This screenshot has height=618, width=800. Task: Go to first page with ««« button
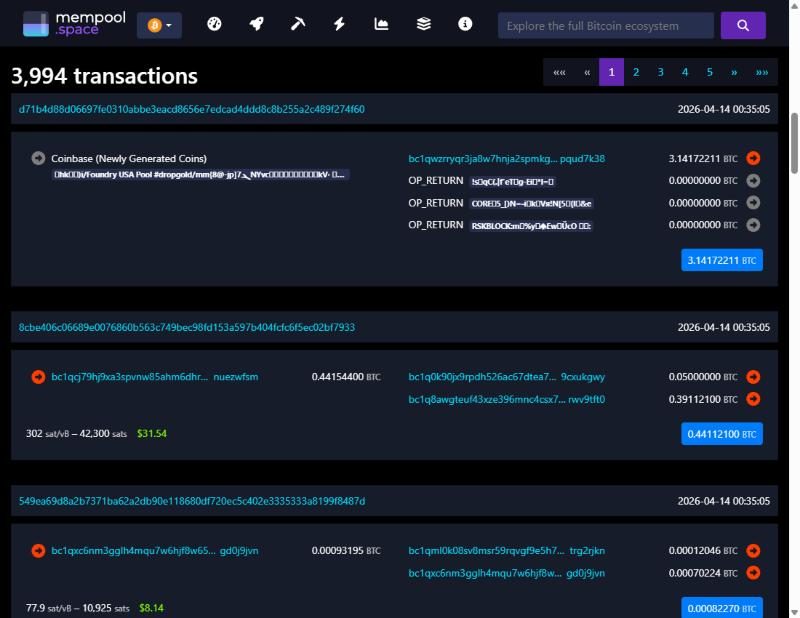559,72
